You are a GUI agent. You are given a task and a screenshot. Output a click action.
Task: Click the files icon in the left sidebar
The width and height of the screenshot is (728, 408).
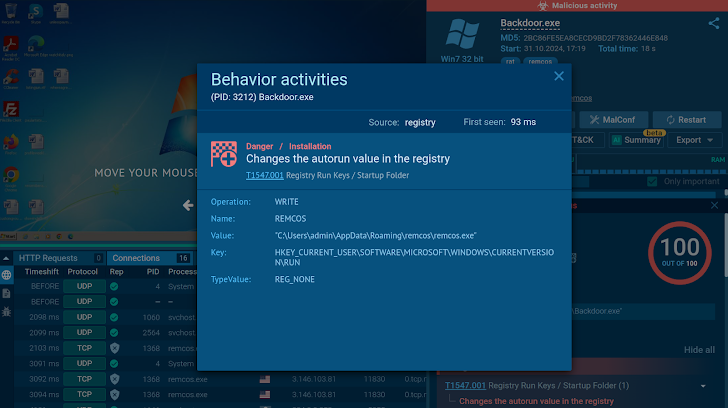(7, 293)
